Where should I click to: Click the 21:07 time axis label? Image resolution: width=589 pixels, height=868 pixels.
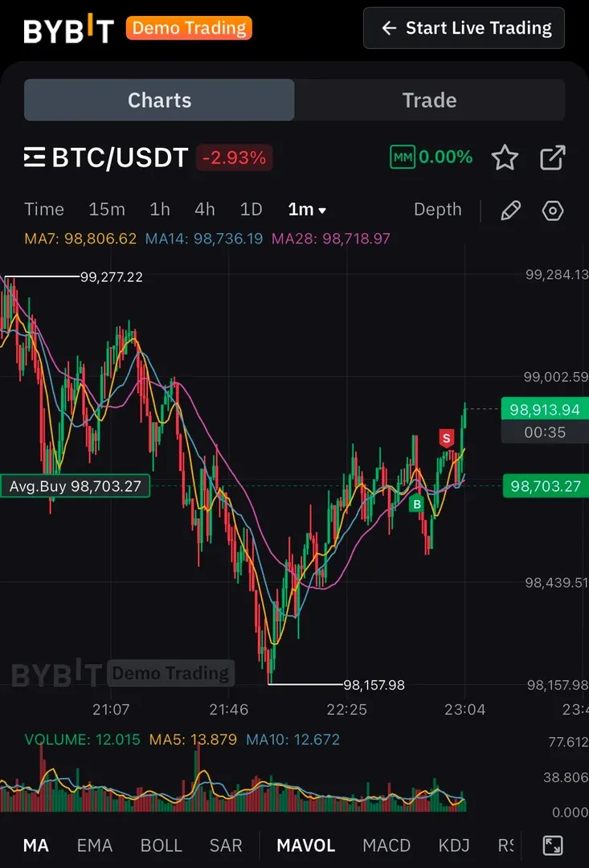pyautogui.click(x=111, y=710)
